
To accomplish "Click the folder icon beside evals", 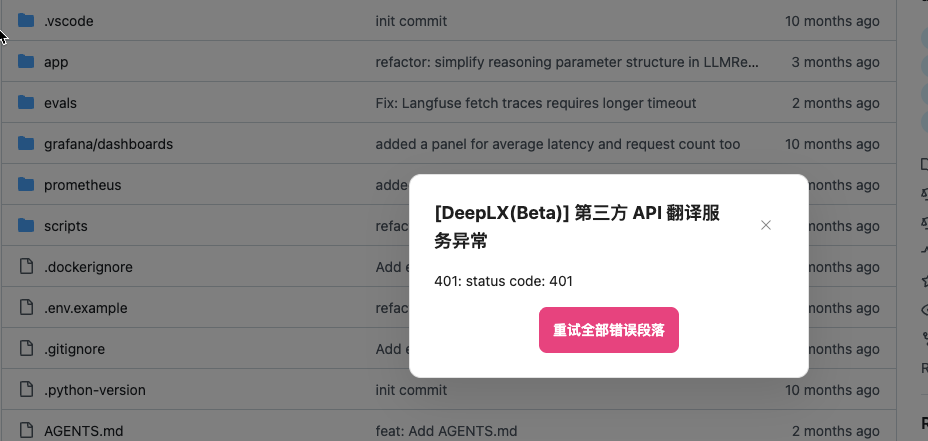I will [25, 102].
